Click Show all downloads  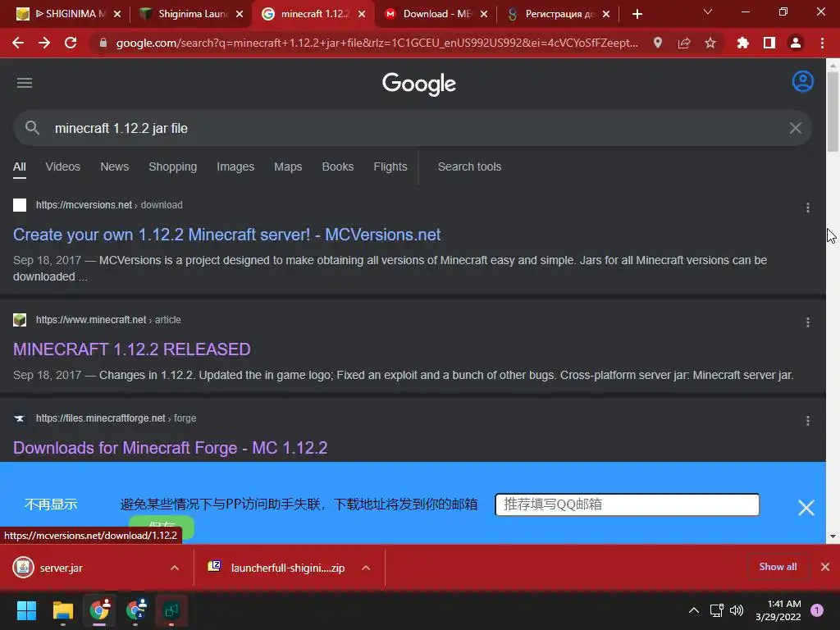778,567
